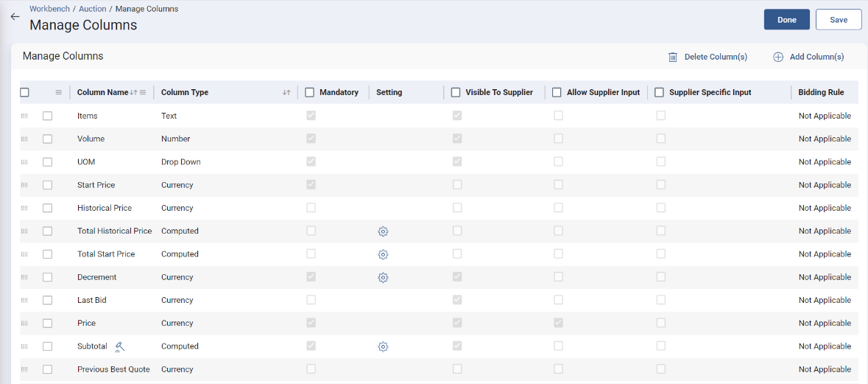
Task: Click the drag handle for Items row
Action: coord(24,116)
